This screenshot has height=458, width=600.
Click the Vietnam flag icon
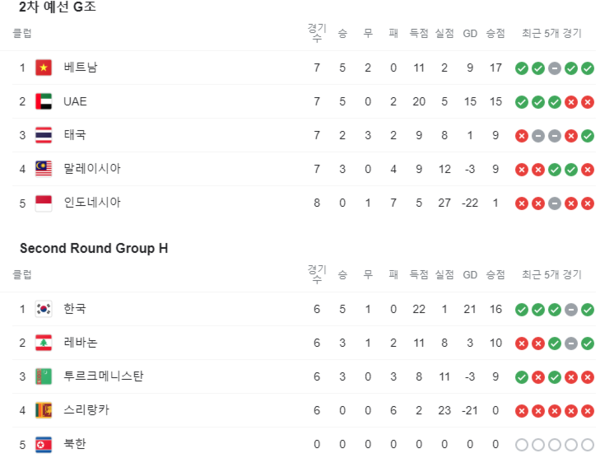[44, 68]
